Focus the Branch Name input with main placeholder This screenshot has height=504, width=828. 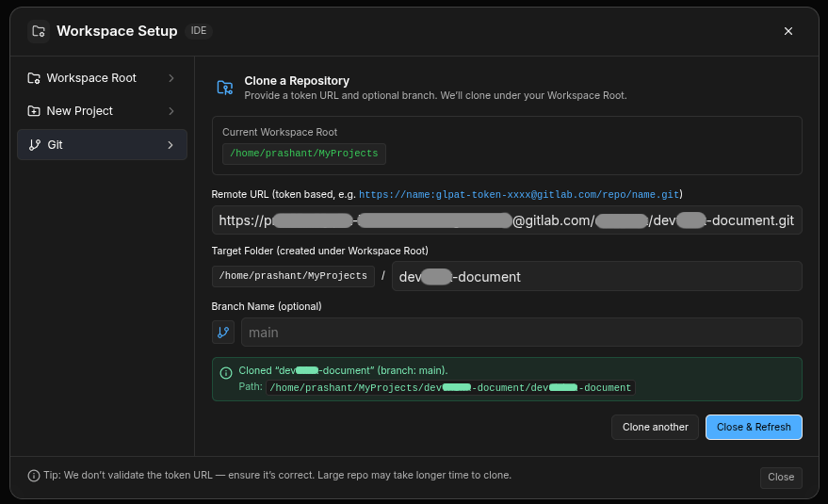[522, 333]
